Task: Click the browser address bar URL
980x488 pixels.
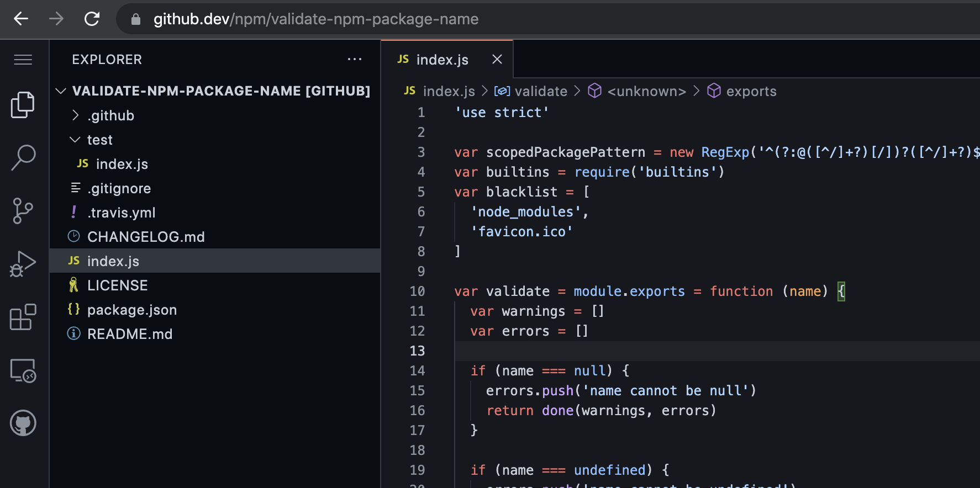Action: click(316, 19)
